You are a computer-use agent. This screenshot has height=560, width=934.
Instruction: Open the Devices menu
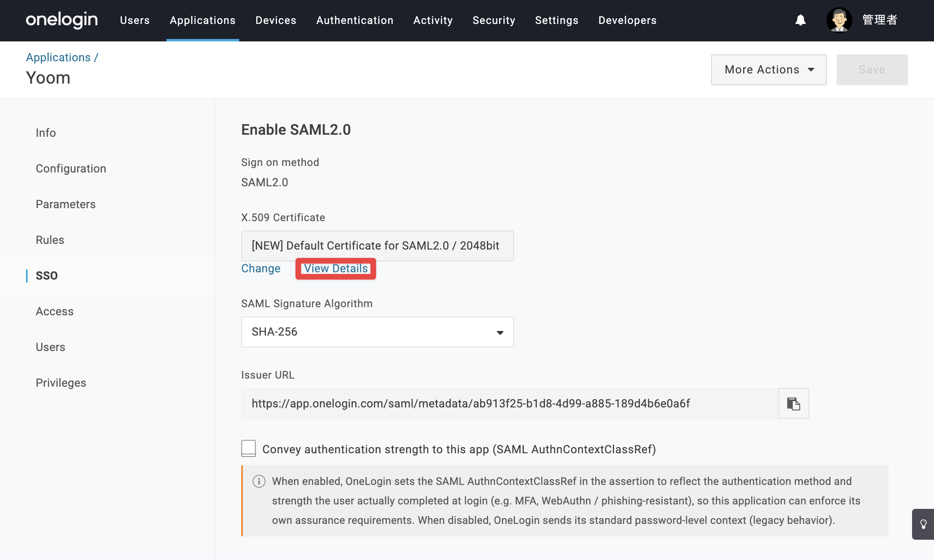click(x=276, y=20)
